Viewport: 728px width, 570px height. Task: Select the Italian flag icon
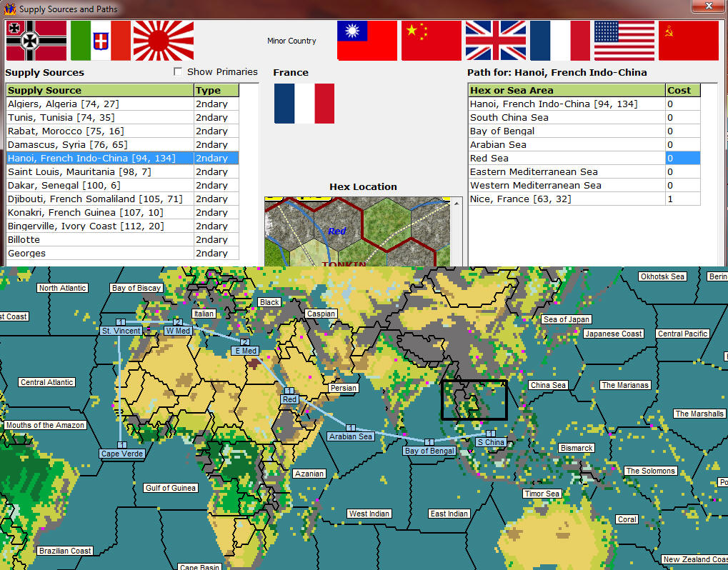coord(100,41)
